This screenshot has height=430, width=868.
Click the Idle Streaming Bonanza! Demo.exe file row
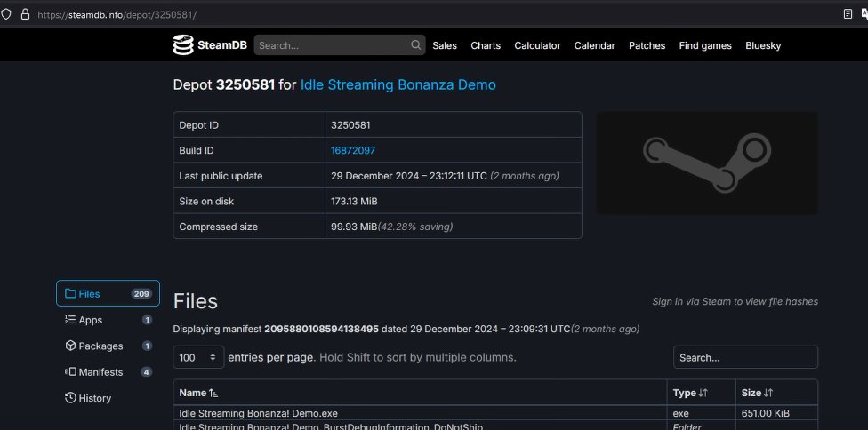coord(494,413)
